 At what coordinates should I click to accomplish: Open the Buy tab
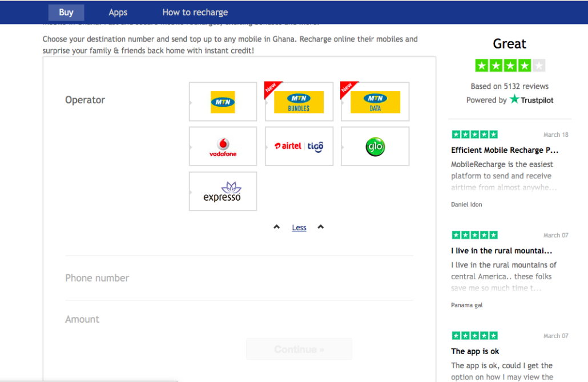coord(66,13)
